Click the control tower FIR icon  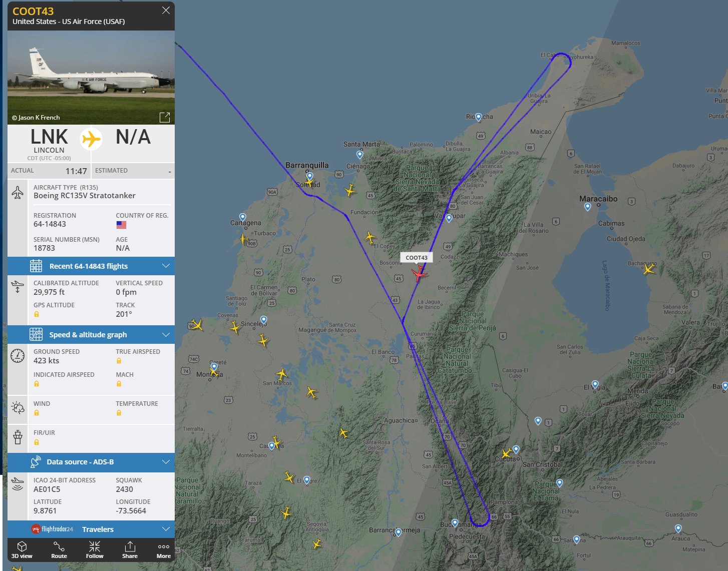[18, 437]
